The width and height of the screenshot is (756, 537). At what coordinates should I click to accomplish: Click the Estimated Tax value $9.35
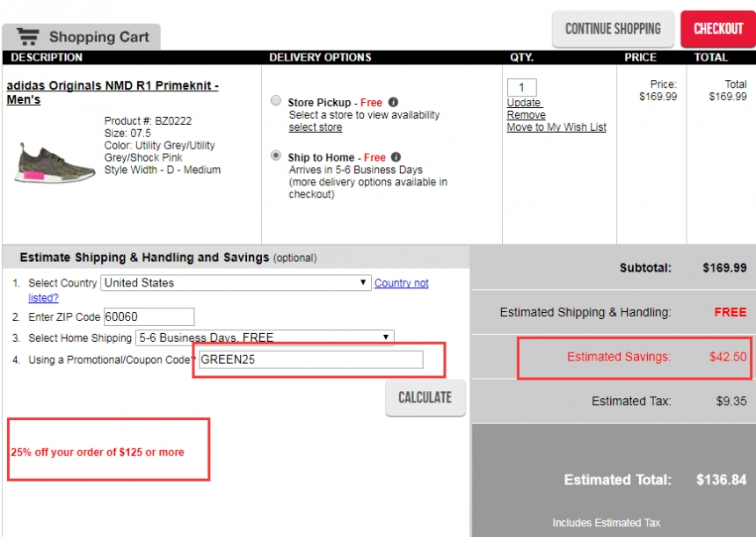(x=731, y=401)
